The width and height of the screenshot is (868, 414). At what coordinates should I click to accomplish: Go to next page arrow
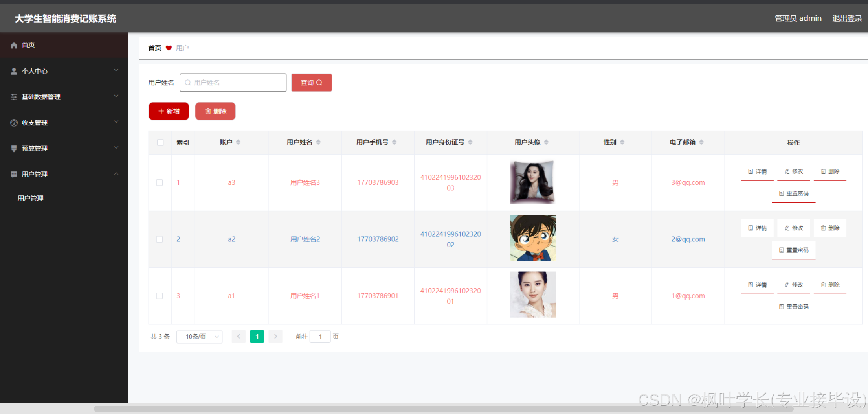(275, 337)
